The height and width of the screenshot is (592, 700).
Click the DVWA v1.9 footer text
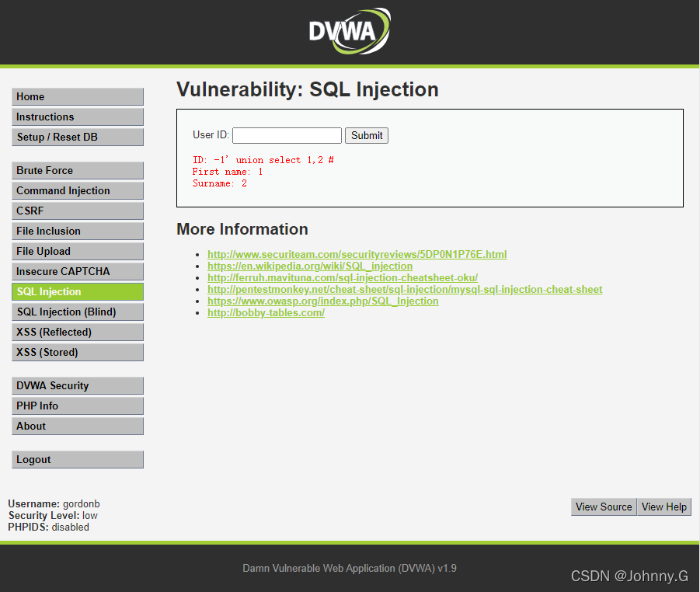tap(350, 569)
